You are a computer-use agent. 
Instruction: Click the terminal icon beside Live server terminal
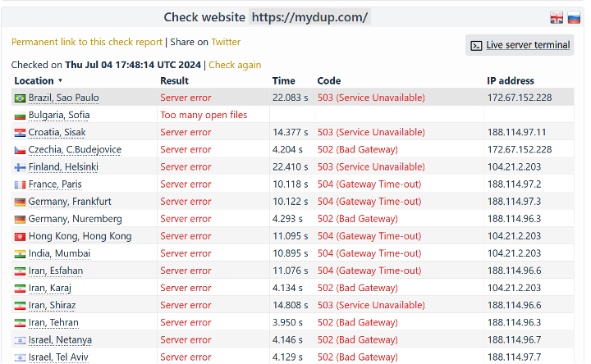pyautogui.click(x=476, y=46)
